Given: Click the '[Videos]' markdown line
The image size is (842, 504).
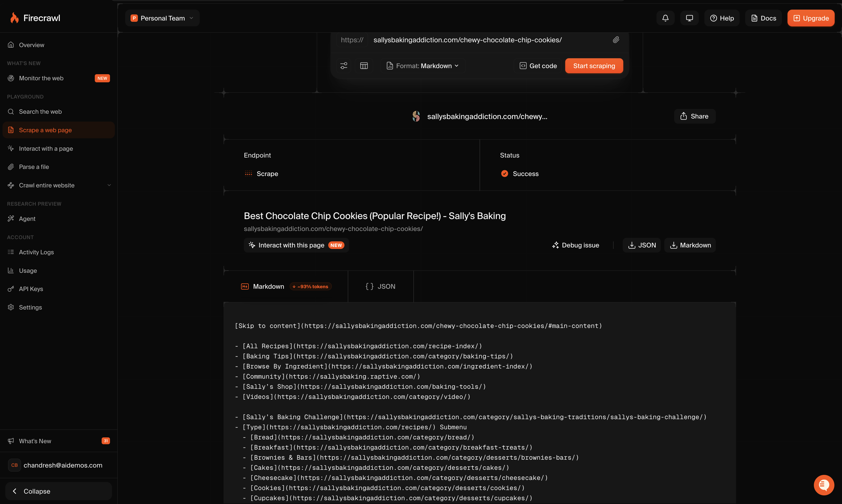Looking at the screenshot, I should (353, 397).
